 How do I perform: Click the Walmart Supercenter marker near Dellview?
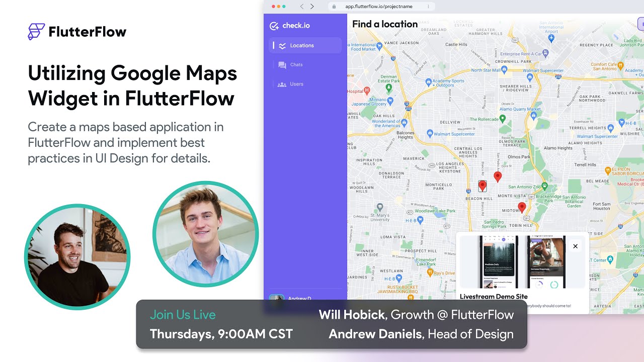(x=429, y=133)
